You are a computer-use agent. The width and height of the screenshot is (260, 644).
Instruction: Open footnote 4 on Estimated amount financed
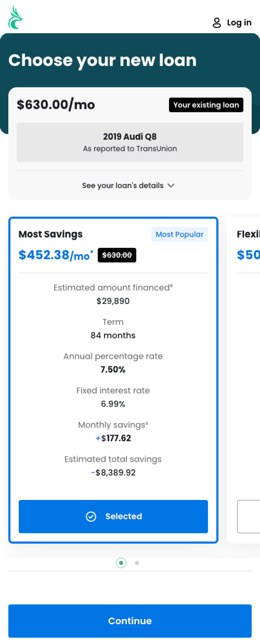[x=171, y=286]
